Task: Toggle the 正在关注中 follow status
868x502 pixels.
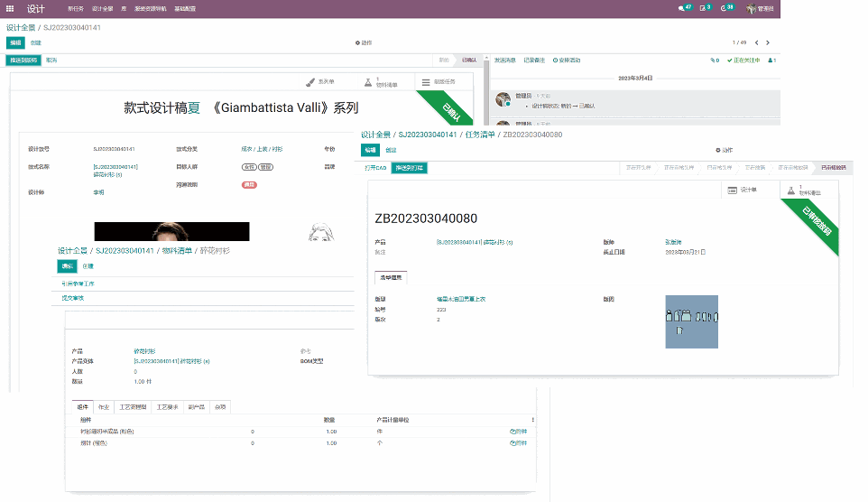Action: pos(745,60)
